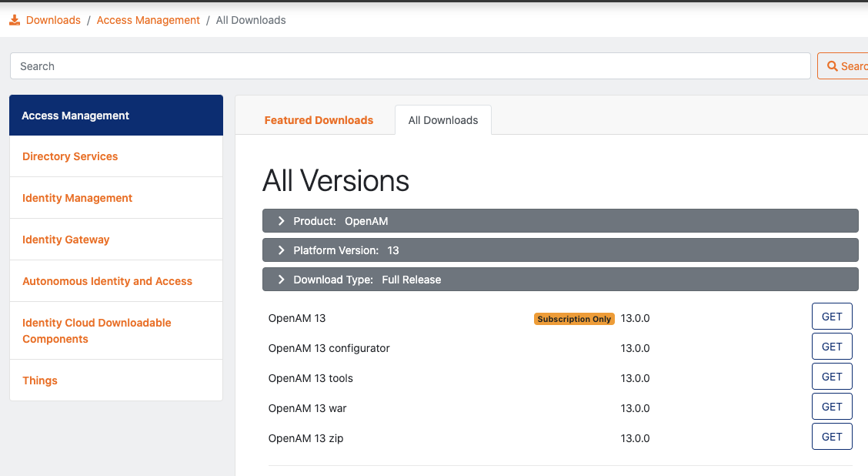This screenshot has height=476, width=868.
Task: Select the OpenAM 13 configurator row name
Action: pos(329,348)
